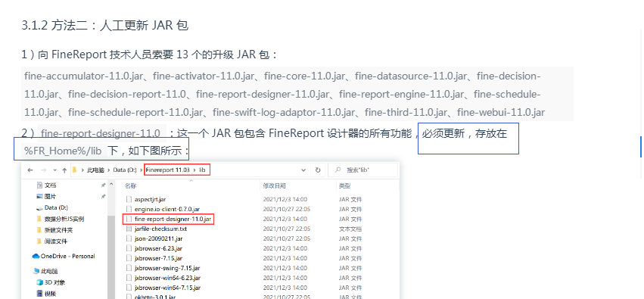This screenshot has width=644, height=299.
Task: Sort files by 类型 column header
Action: click(x=344, y=186)
